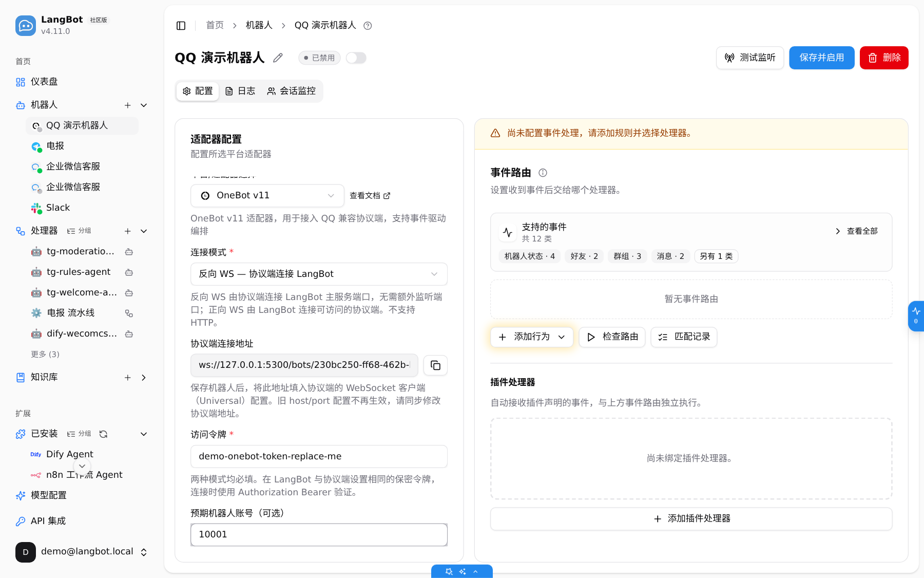Click refresh icon beside 已安装
The image size is (924, 578).
pos(103,434)
